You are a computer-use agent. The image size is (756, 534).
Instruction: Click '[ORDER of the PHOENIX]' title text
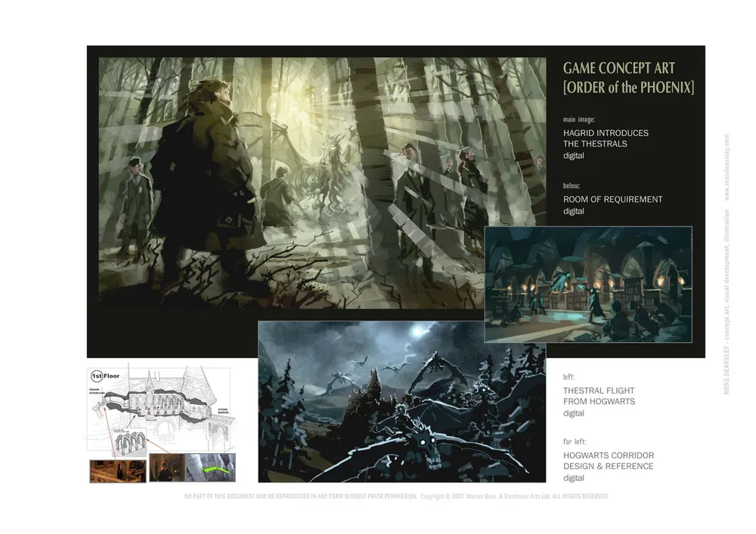coord(628,88)
